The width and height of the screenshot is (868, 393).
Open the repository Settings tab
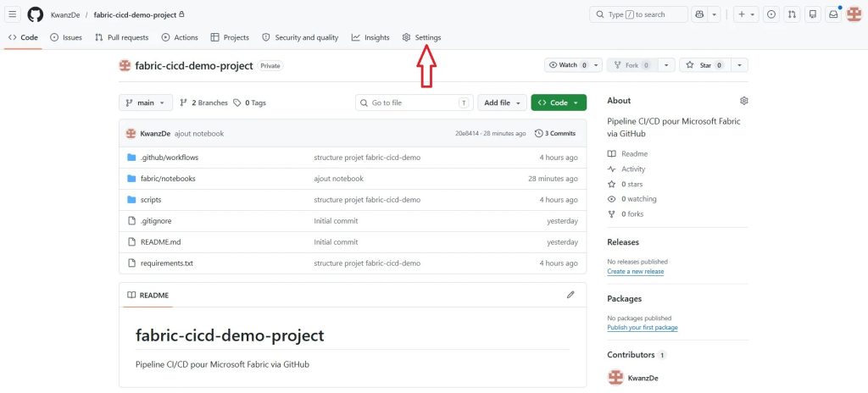(422, 37)
